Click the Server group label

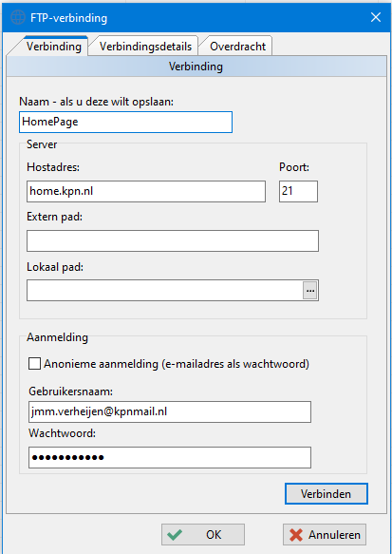click(42, 144)
